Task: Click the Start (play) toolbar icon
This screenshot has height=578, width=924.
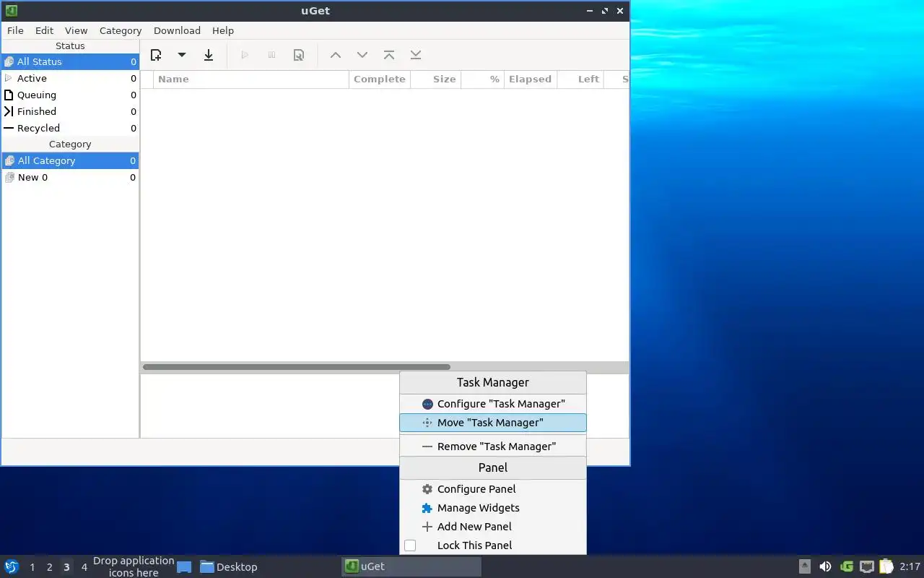Action: click(245, 55)
